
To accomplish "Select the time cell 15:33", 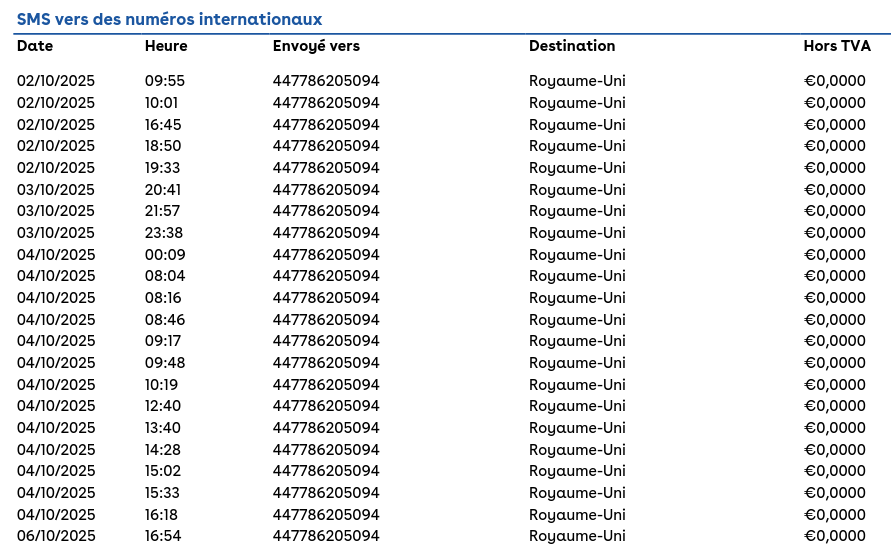I will 163,492.
